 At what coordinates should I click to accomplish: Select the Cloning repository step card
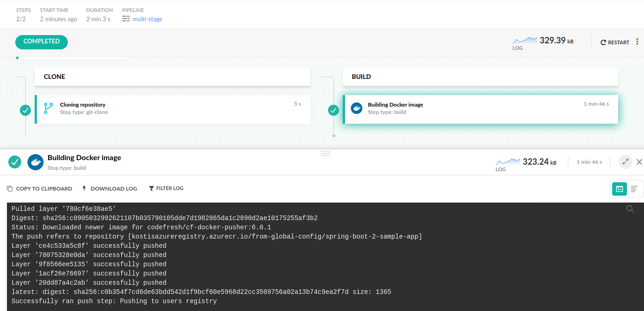173,109
